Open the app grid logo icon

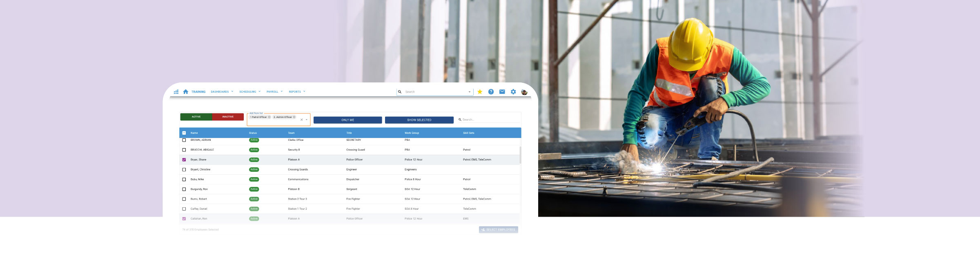(176, 92)
